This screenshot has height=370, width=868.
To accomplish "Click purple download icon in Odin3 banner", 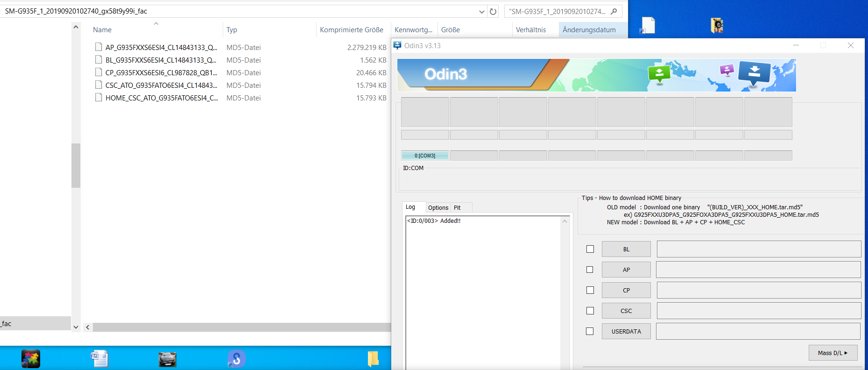I will pyautogui.click(x=727, y=71).
